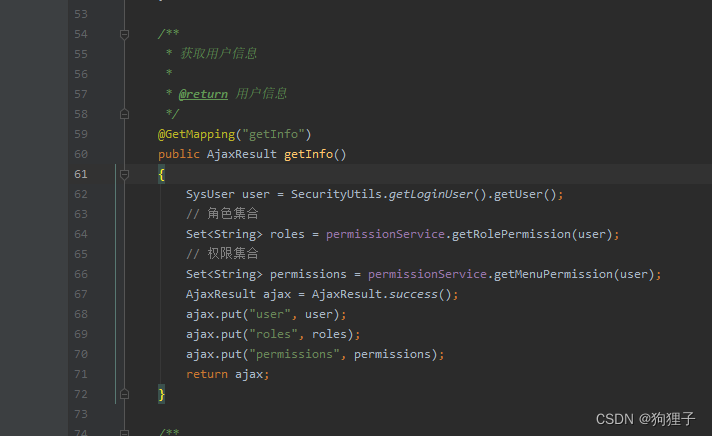Image resolution: width=712 pixels, height=436 pixels.
Task: Click the opening brace on line 61
Action: [x=161, y=174]
